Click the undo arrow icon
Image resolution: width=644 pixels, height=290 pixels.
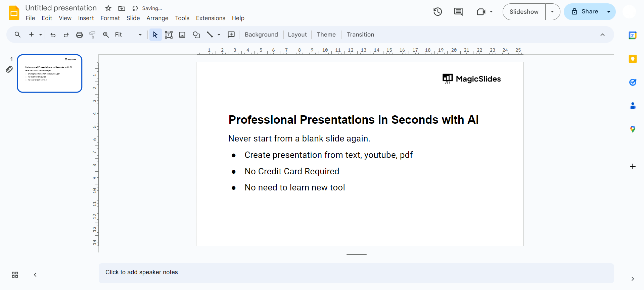click(53, 35)
